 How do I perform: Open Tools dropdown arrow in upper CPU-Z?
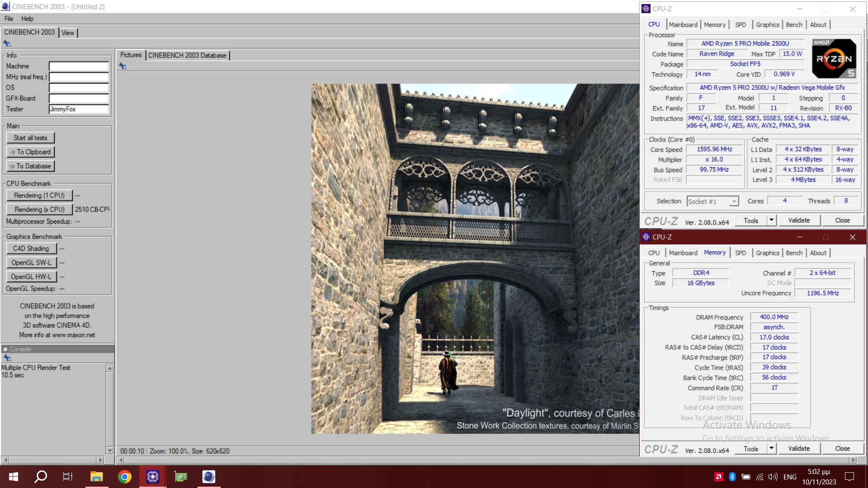[772, 221]
